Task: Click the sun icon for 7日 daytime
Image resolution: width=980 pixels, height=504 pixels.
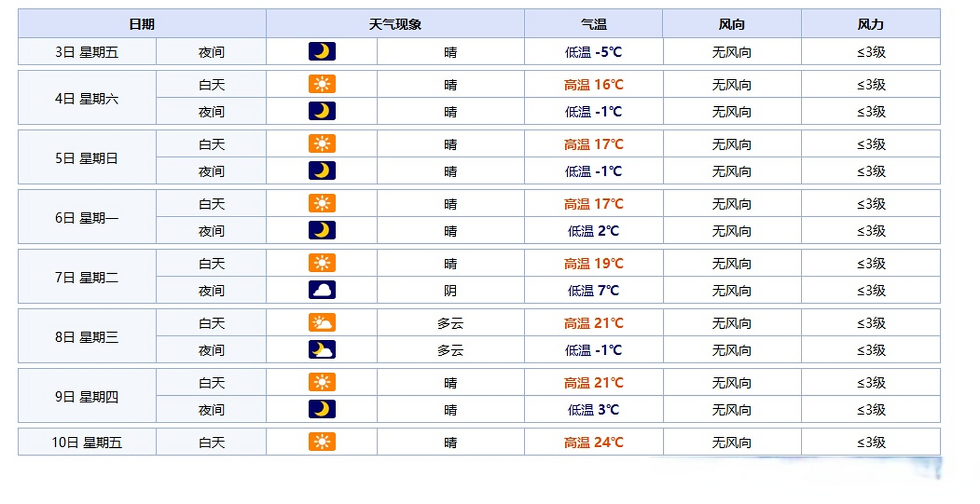Action: click(x=322, y=263)
